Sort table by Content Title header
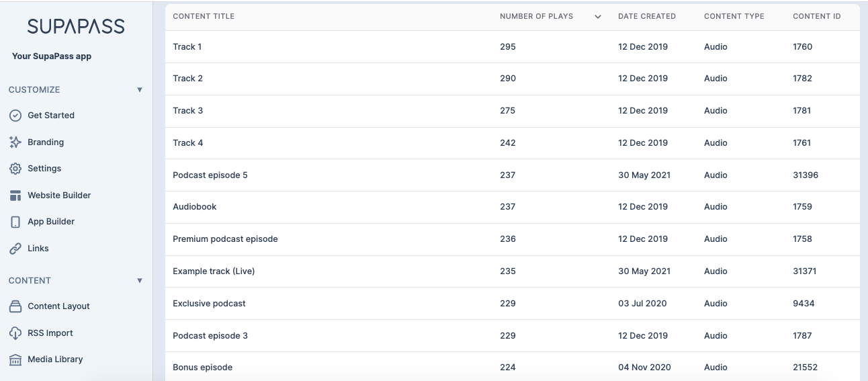Viewport: 868px width, 381px height. click(204, 16)
